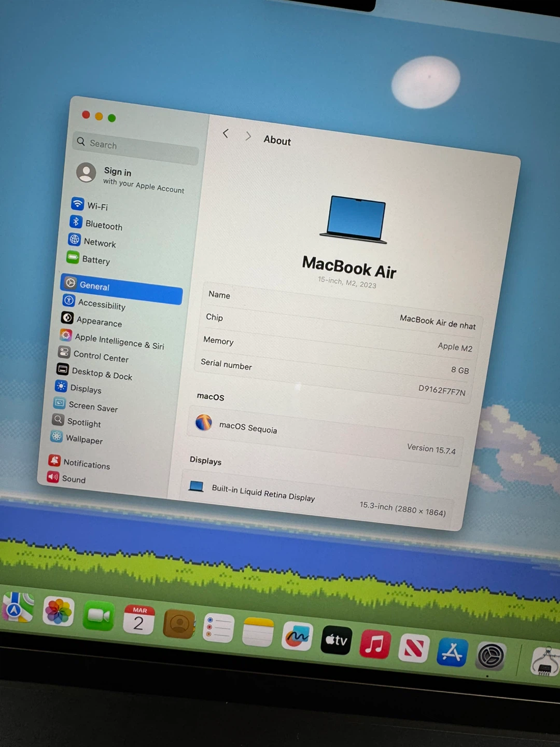Open Bluetooth settings in sidebar
Screen dimensions: 560x747
coord(96,224)
